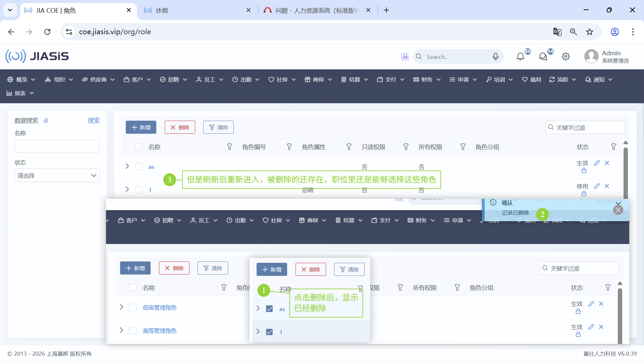Open the notifications bell icon

[x=520, y=57]
